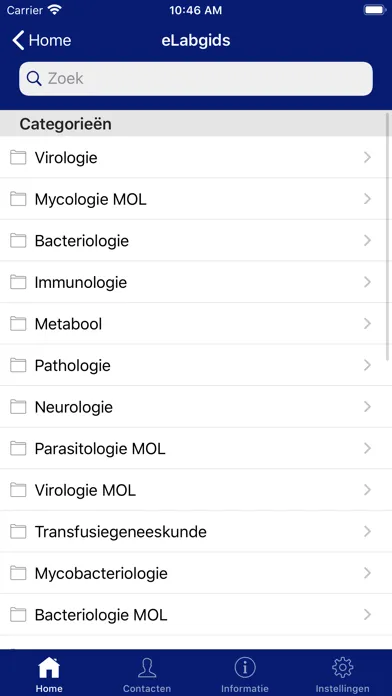Open the Immunologie category
The height and width of the screenshot is (696, 392).
click(196, 282)
